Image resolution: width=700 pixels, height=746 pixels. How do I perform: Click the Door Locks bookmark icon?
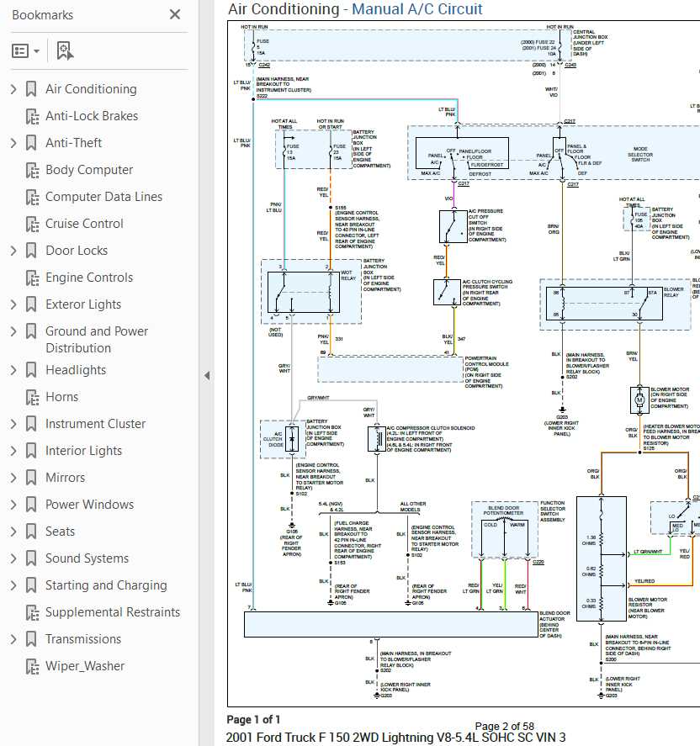point(31,251)
